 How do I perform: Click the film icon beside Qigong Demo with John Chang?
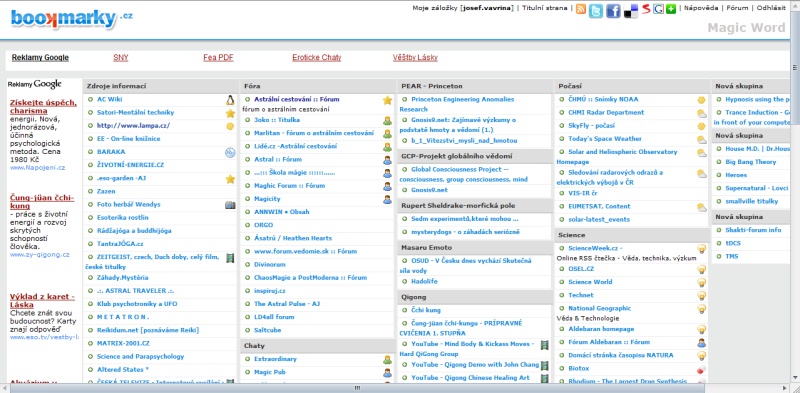tap(544, 365)
